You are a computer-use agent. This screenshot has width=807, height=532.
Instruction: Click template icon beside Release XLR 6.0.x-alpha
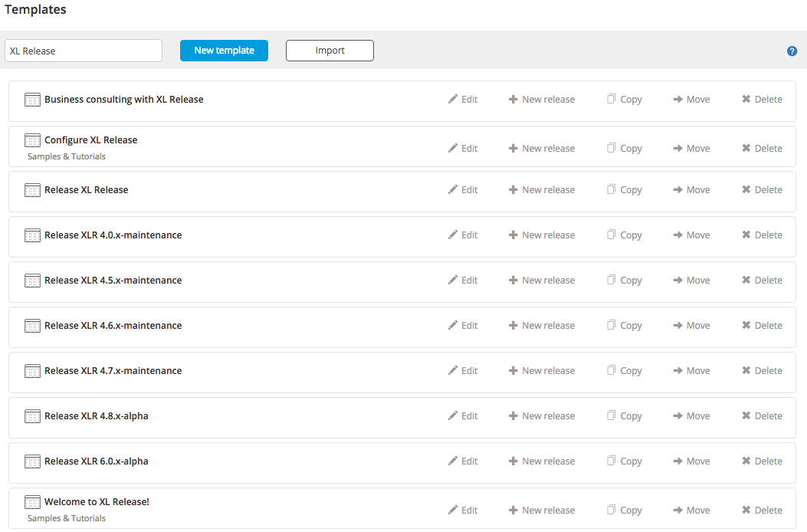tap(32, 461)
